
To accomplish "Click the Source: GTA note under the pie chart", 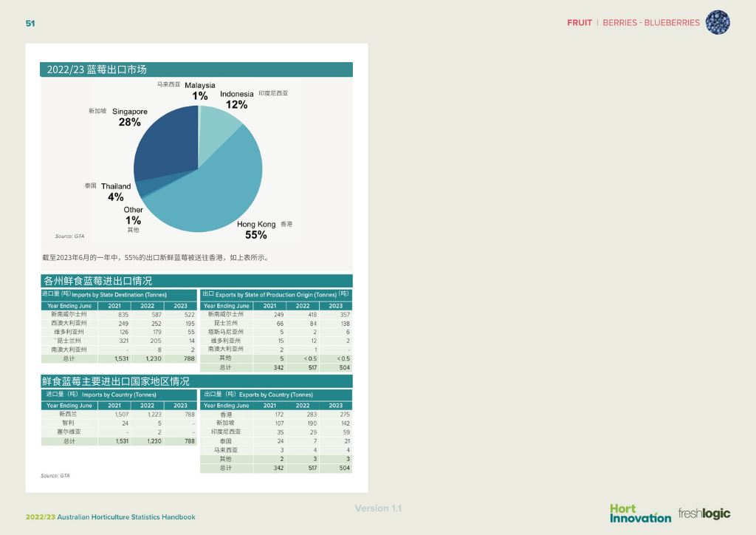I will 69,236.
